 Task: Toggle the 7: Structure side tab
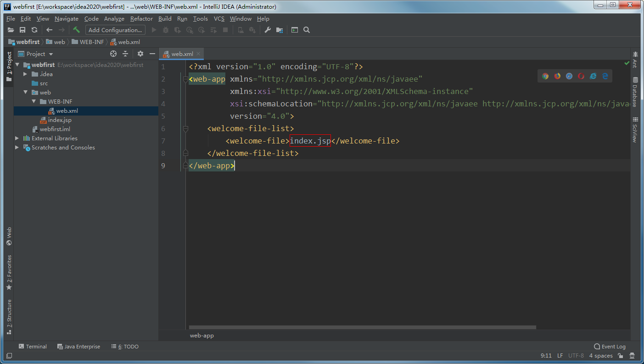pyautogui.click(x=9, y=316)
